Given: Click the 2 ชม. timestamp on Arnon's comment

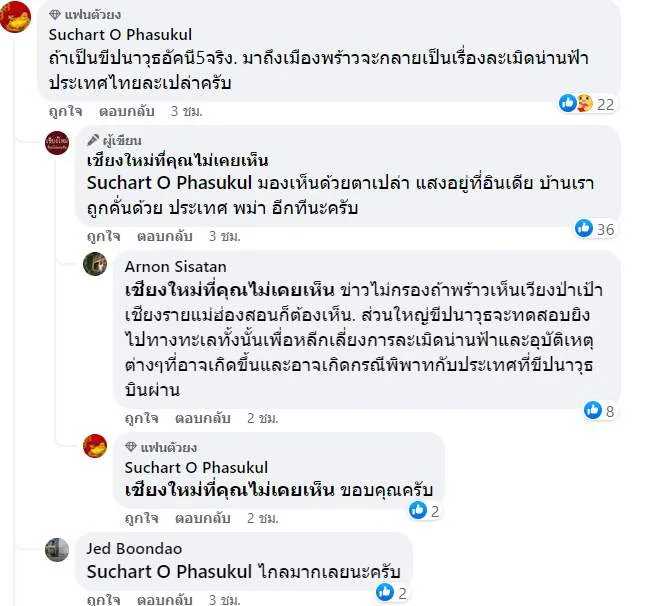Looking at the screenshot, I should point(263,416).
